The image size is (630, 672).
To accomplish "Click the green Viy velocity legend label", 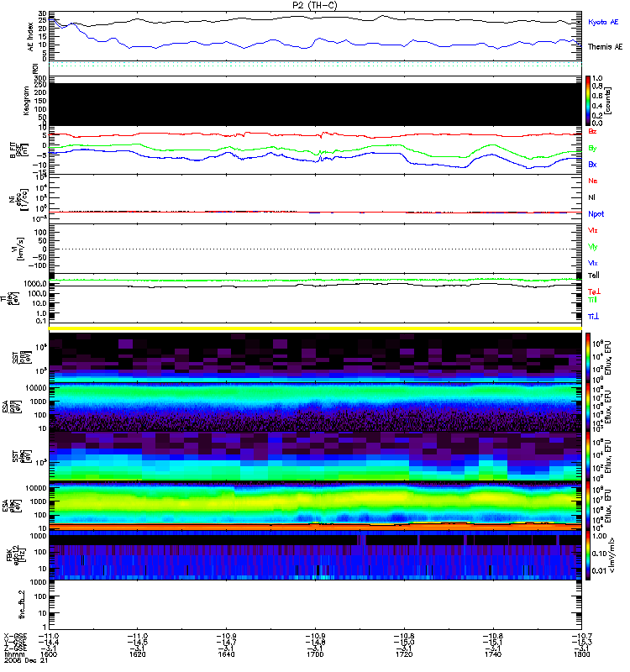I will [592, 247].
